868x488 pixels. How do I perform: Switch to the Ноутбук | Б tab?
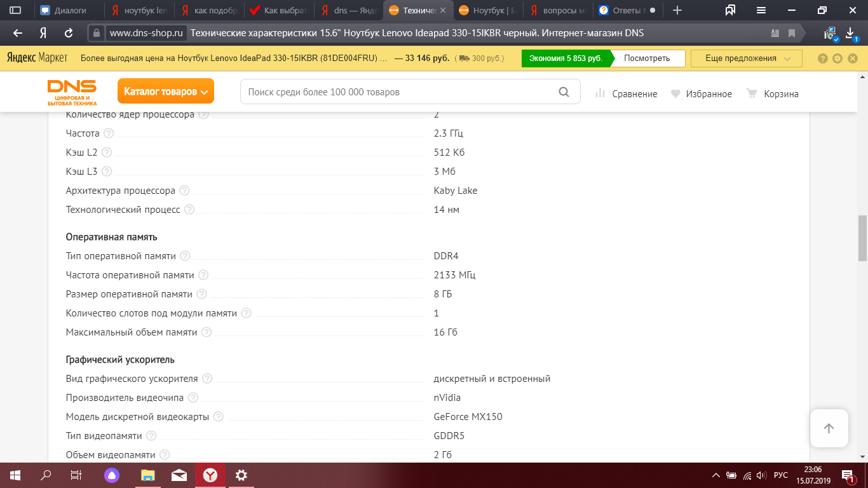point(489,10)
